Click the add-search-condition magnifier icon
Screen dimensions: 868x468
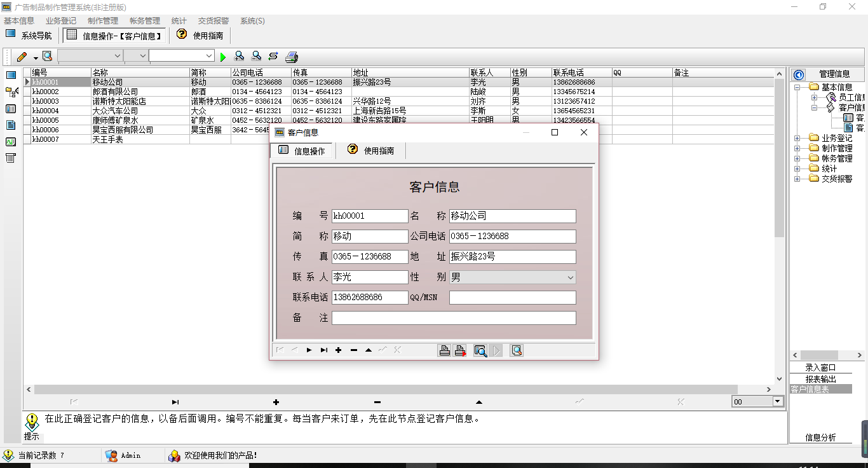tap(240, 56)
